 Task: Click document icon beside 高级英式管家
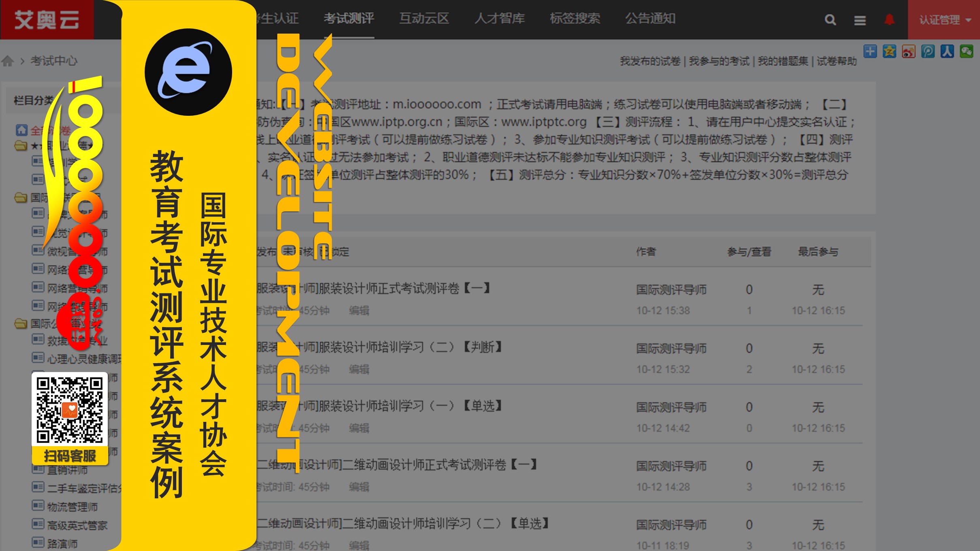click(38, 524)
